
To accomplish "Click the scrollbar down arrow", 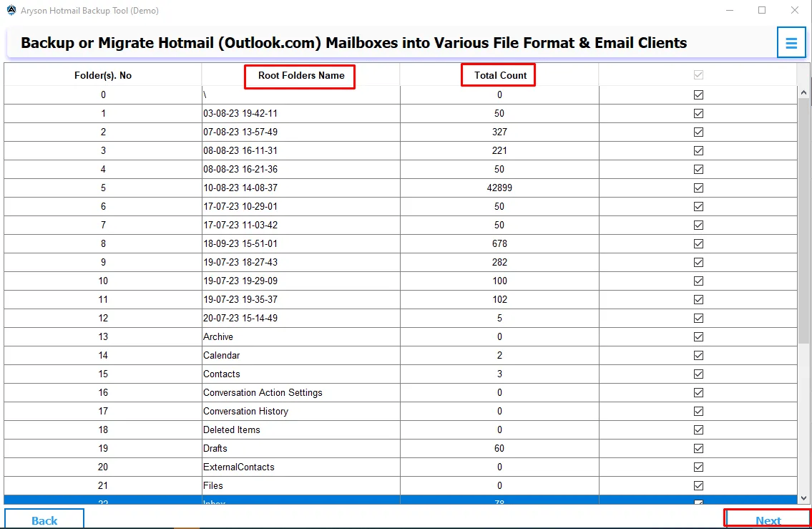I will (803, 498).
